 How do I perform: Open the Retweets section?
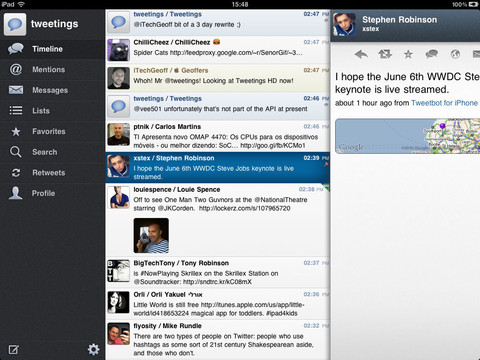pos(52,173)
